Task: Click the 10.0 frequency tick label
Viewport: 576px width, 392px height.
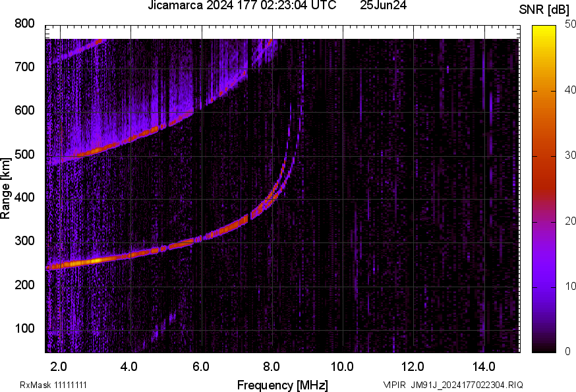Action: [342, 365]
